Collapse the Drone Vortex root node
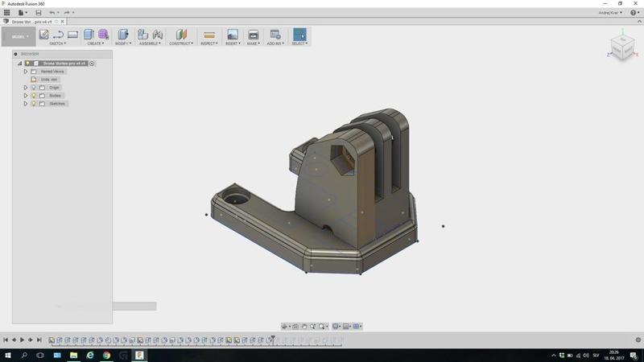Viewport: 644px width, 362px height. coord(19,64)
